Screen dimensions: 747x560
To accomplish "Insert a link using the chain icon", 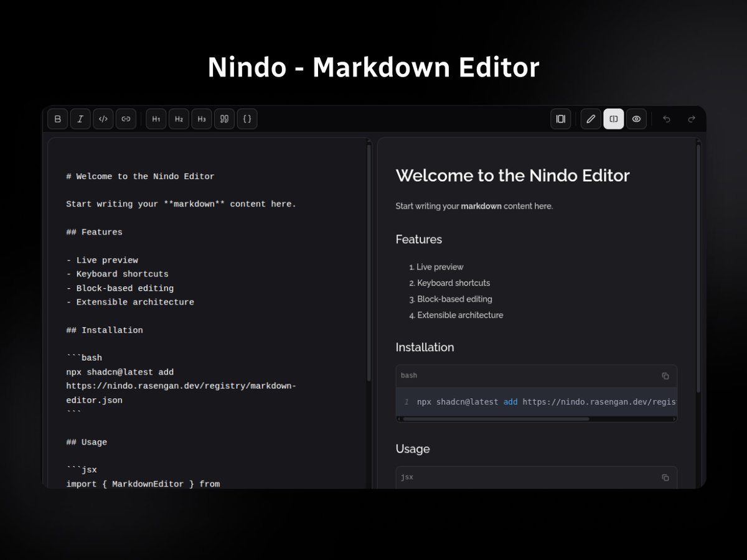I will [x=126, y=119].
